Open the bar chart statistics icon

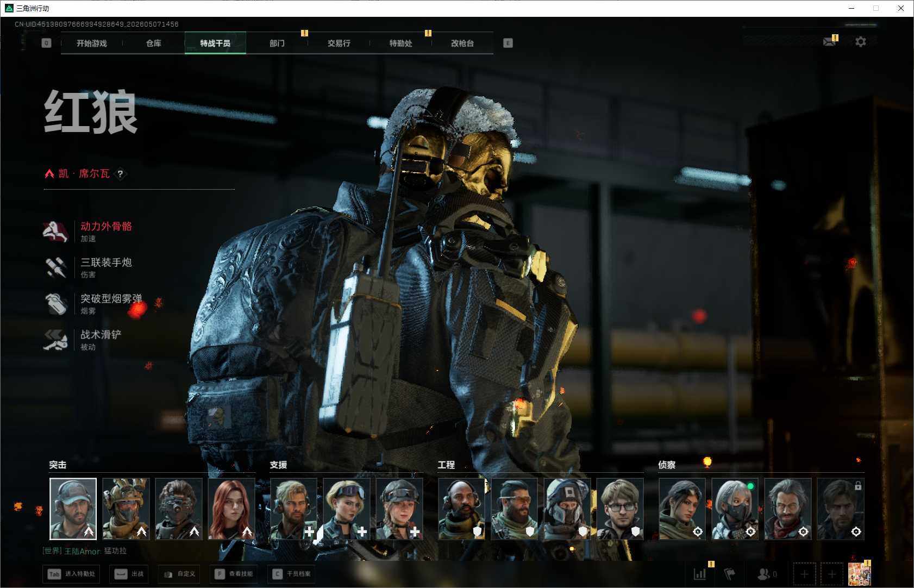[700, 574]
